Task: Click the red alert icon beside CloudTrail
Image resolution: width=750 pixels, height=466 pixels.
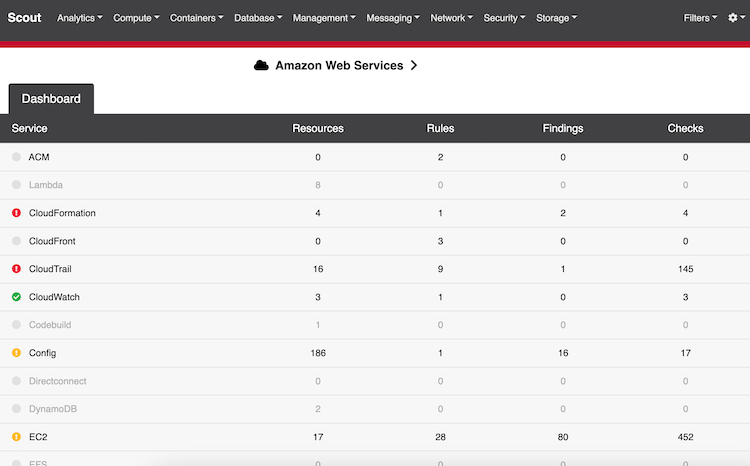Action: pos(16,269)
